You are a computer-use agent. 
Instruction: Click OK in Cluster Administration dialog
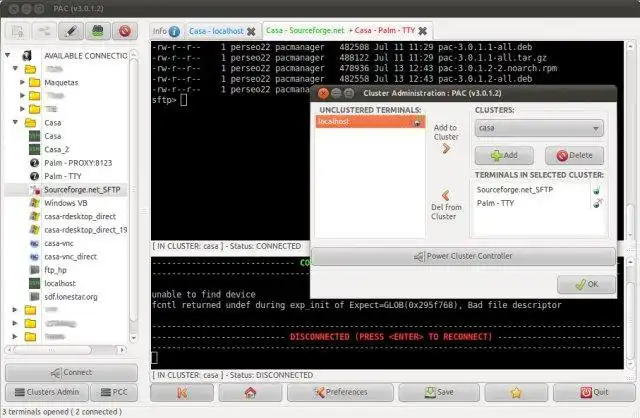coord(587,285)
